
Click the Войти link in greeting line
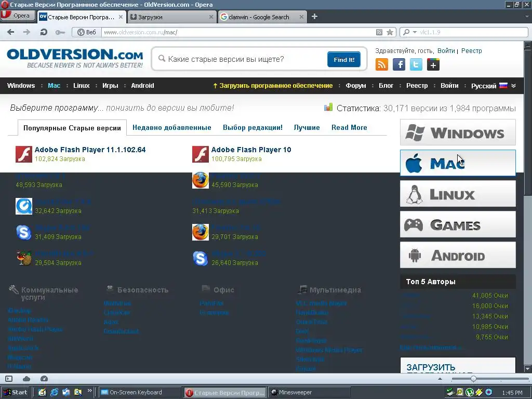446,51
